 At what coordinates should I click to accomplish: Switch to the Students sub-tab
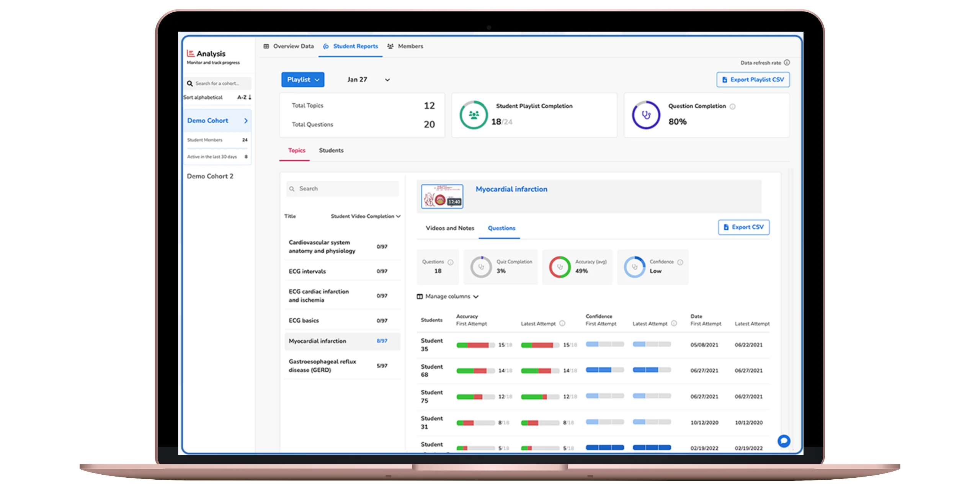point(331,150)
